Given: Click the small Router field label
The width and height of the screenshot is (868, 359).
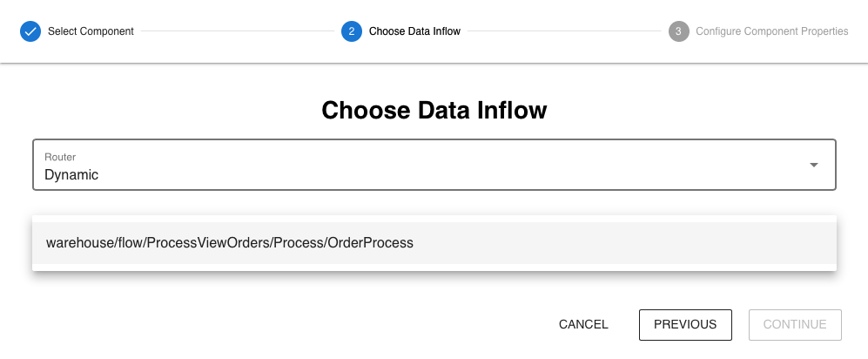Looking at the screenshot, I should click(60, 157).
